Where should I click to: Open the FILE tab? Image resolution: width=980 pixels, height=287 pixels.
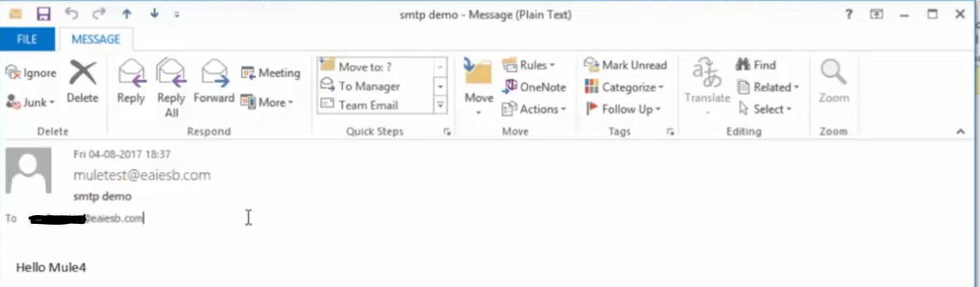coord(27,39)
